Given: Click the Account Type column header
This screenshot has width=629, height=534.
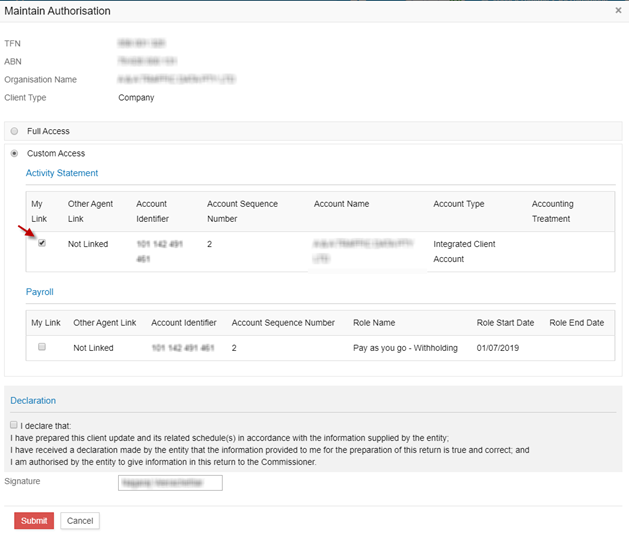Looking at the screenshot, I should tap(458, 204).
